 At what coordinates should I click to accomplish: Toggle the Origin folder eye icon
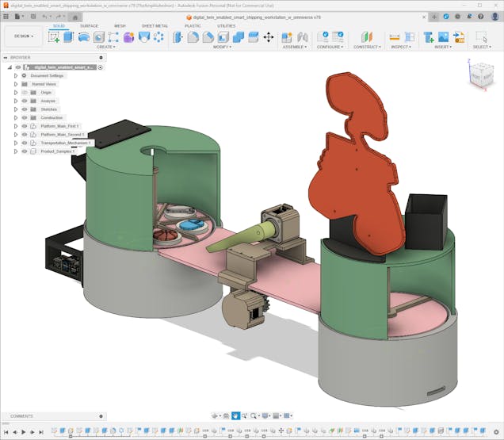[24, 93]
